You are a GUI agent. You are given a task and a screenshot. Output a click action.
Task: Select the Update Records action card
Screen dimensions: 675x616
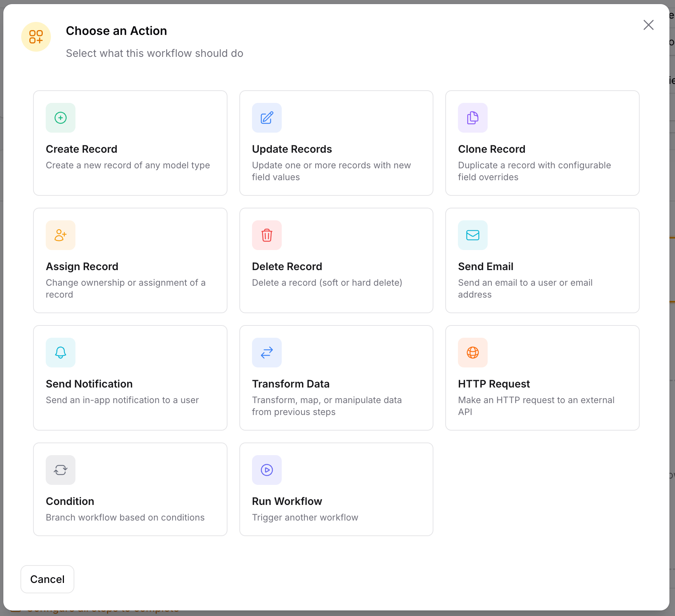point(336,143)
